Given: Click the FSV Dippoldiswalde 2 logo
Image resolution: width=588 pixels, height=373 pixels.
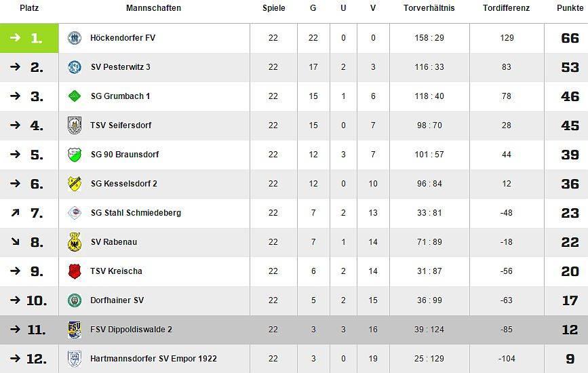Looking at the screenshot, I should pos(75,330).
